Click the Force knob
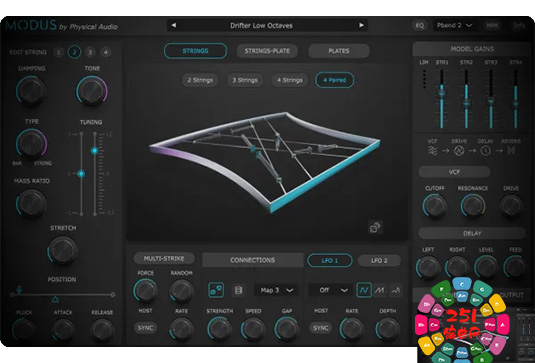 (145, 291)
